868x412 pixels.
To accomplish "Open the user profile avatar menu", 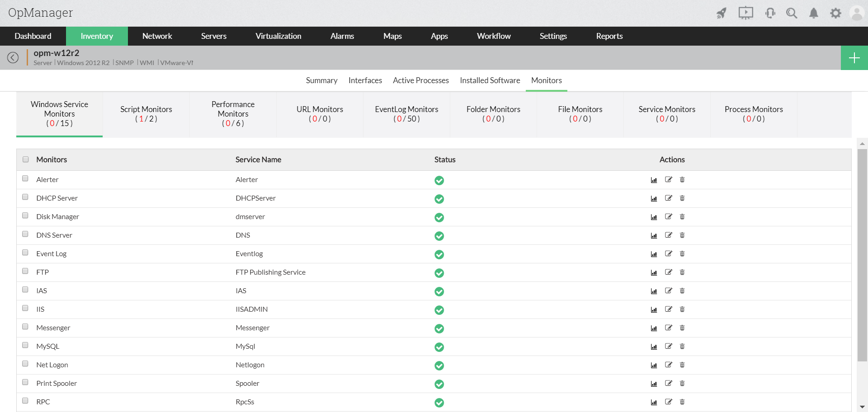I will click(x=856, y=13).
